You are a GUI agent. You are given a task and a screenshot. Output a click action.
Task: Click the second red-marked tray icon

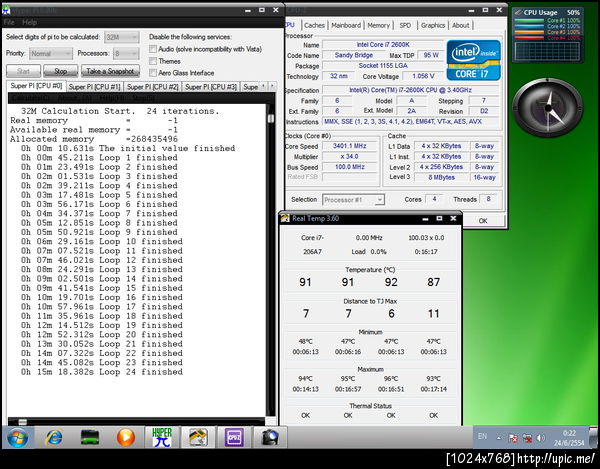pyautogui.click(x=527, y=438)
